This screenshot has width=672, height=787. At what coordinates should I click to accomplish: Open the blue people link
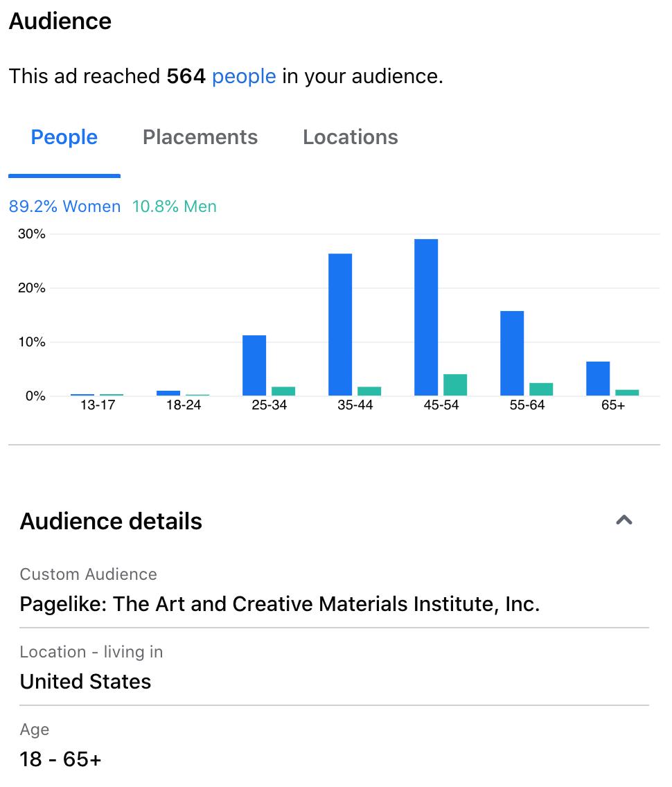pyautogui.click(x=244, y=77)
